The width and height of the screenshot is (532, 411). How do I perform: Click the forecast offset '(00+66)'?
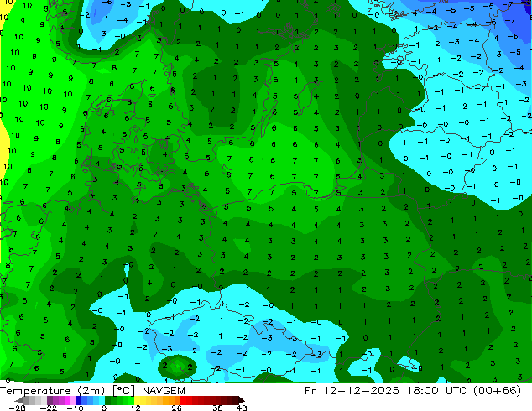(x=497, y=391)
